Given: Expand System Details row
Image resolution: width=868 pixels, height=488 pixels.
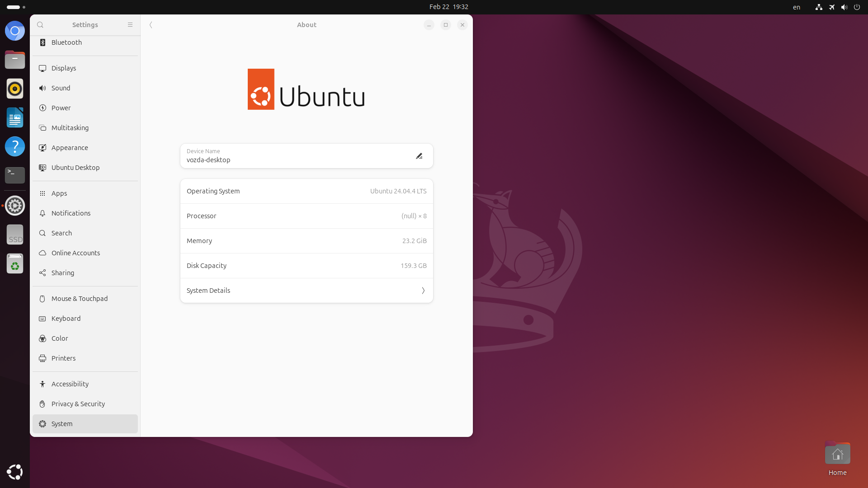Looking at the screenshot, I should point(307,291).
